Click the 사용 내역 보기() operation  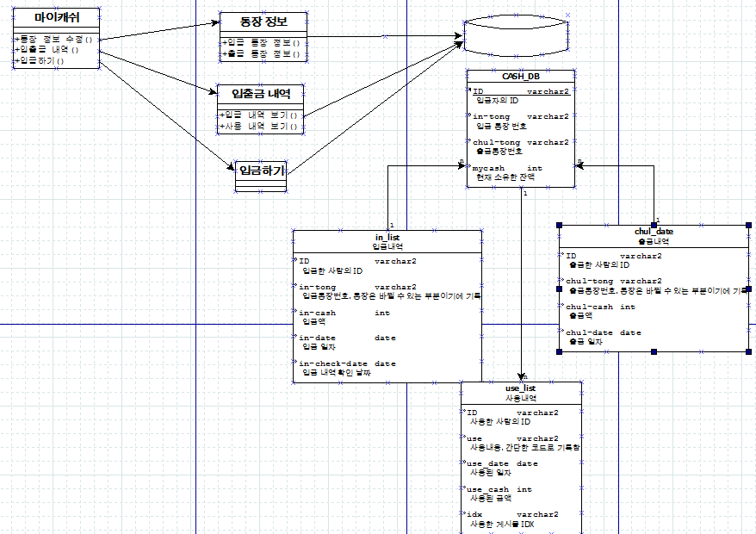tap(261, 126)
